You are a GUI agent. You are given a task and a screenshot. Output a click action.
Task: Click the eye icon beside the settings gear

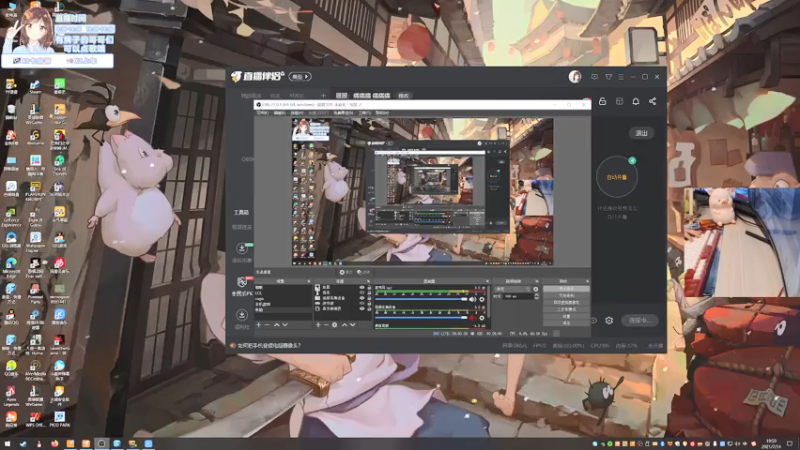pos(593,320)
